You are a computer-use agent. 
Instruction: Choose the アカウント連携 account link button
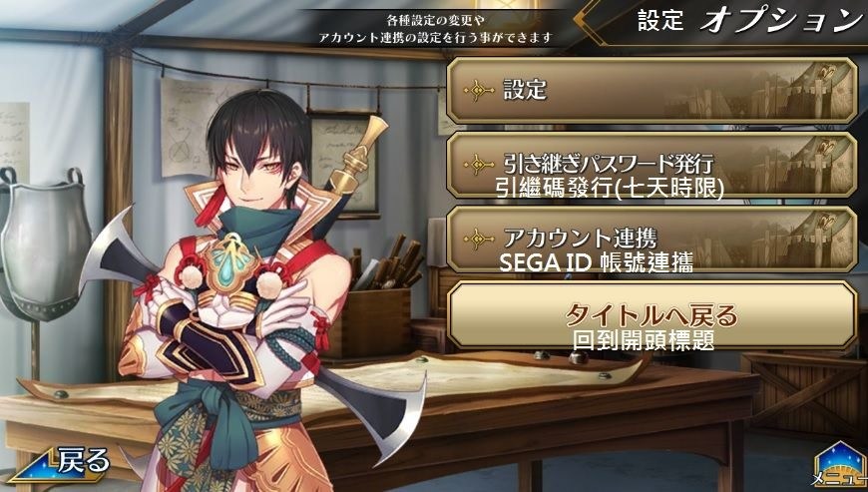[x=652, y=239]
